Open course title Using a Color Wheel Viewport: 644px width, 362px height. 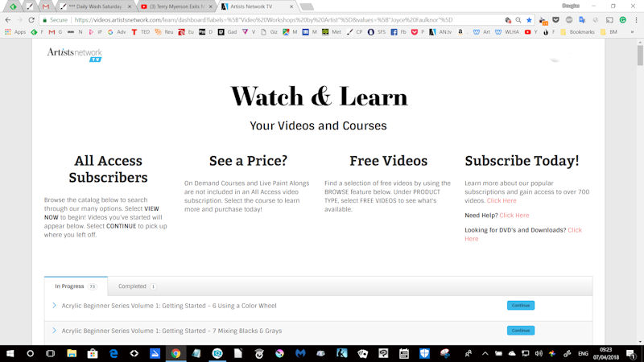click(x=169, y=306)
